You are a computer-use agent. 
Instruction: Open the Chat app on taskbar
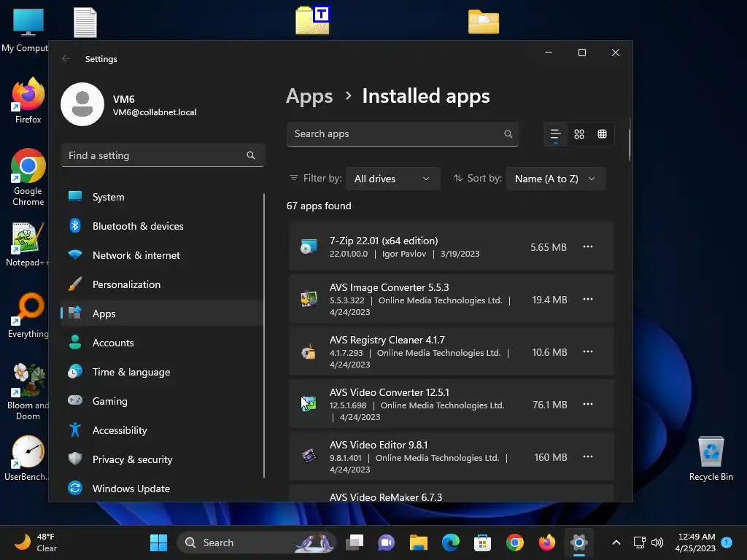pyautogui.click(x=387, y=542)
